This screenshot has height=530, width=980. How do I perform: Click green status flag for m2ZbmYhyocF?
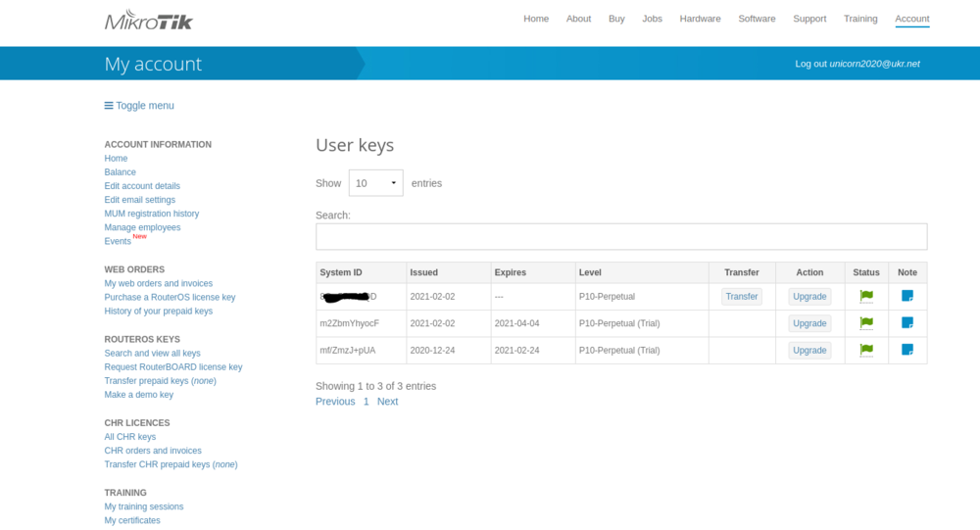click(866, 323)
